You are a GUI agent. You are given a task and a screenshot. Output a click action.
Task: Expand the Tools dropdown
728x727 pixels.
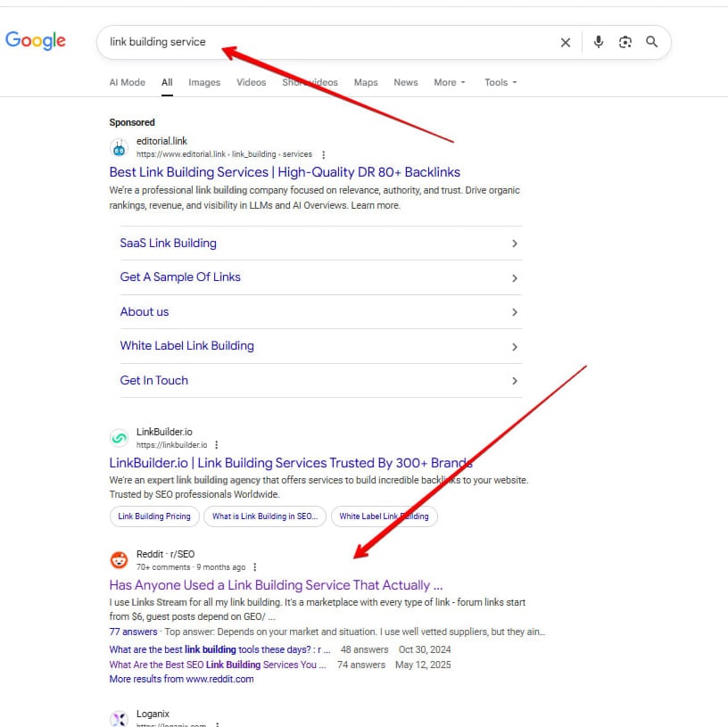click(x=500, y=82)
